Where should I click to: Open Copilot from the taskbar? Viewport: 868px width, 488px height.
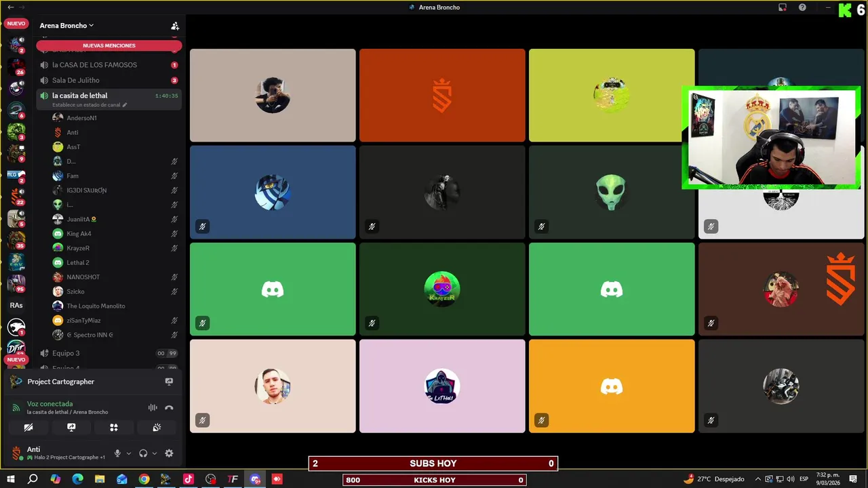(55, 479)
